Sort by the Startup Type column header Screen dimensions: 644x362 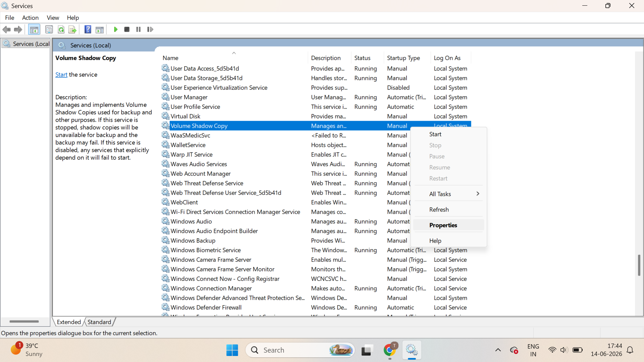pyautogui.click(x=407, y=58)
